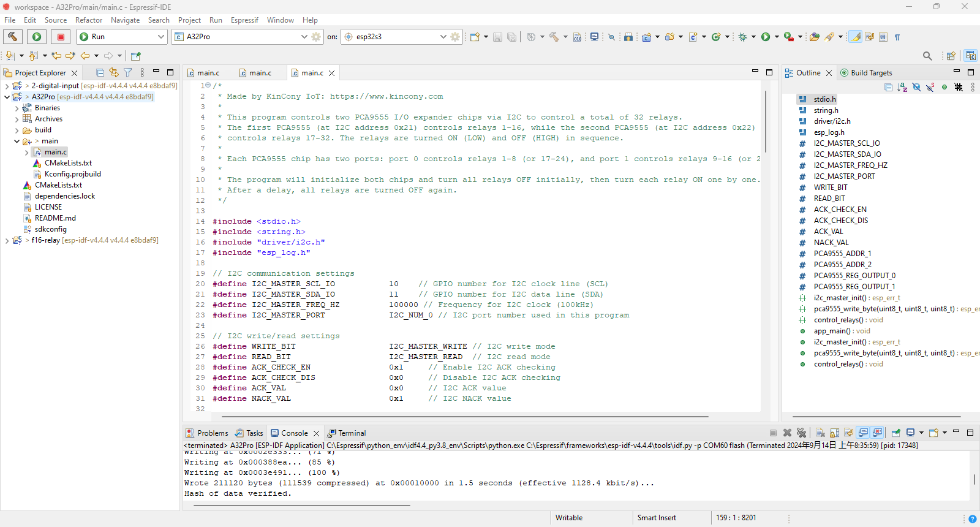Expand the 2-digital-input project node

[x=7, y=86]
